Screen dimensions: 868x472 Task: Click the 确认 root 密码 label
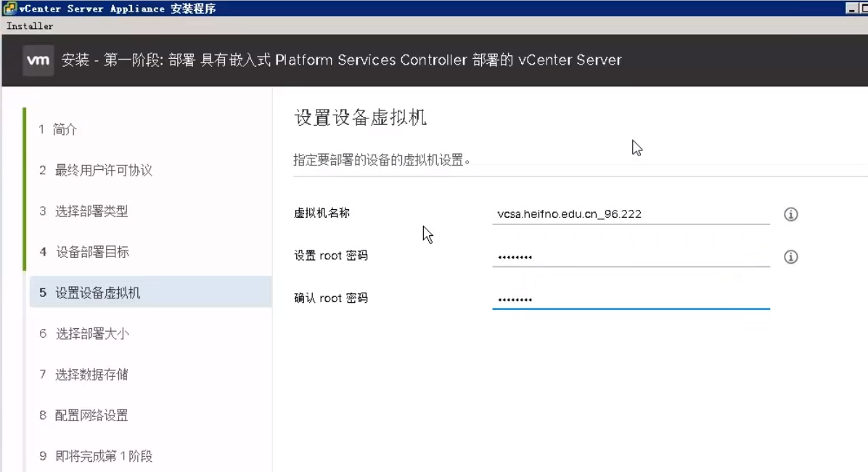click(x=330, y=298)
